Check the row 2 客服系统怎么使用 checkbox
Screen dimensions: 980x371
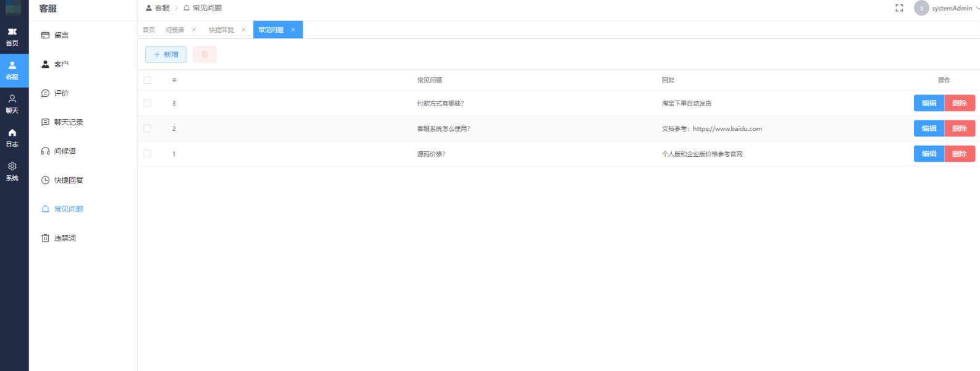click(147, 128)
